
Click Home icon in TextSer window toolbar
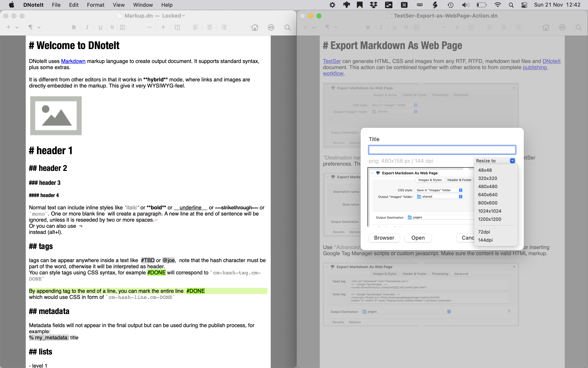pos(546,27)
